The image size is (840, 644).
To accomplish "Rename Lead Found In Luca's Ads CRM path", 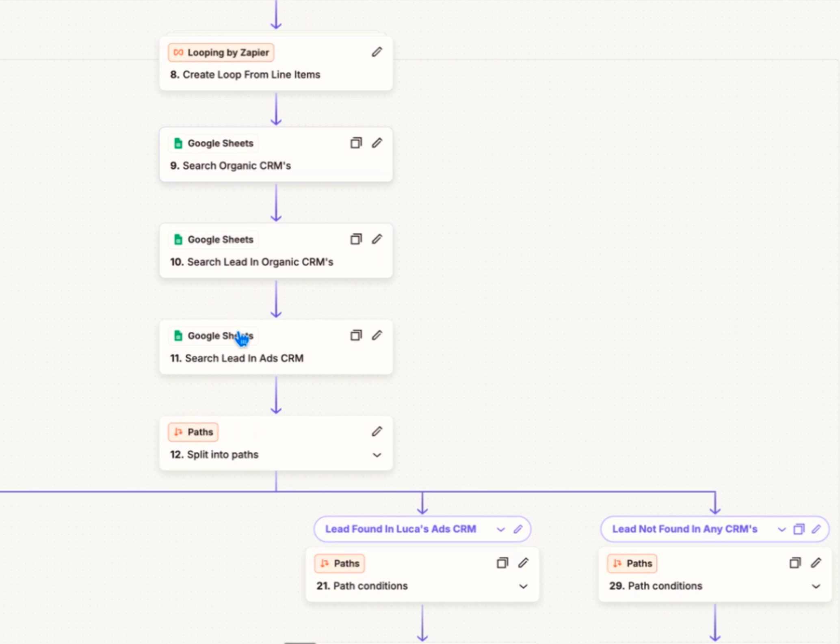I will [518, 529].
